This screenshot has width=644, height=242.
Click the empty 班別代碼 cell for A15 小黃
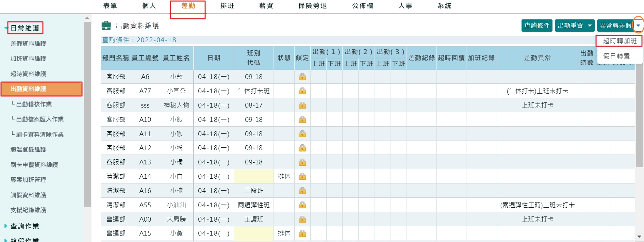tap(254, 233)
